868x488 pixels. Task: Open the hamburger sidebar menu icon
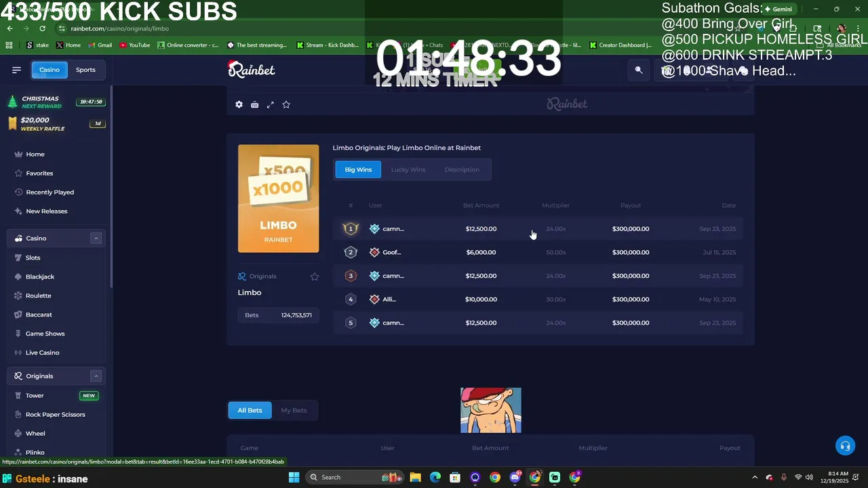pos(16,70)
